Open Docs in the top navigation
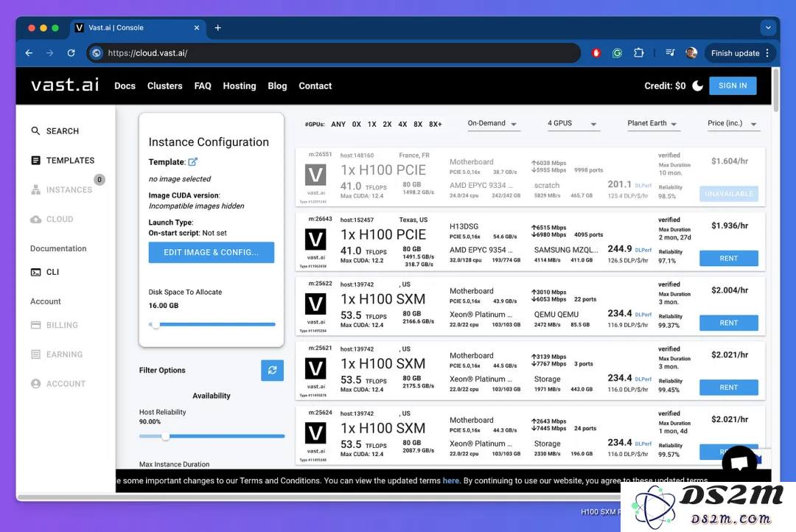The width and height of the screenshot is (796, 532). pos(125,85)
